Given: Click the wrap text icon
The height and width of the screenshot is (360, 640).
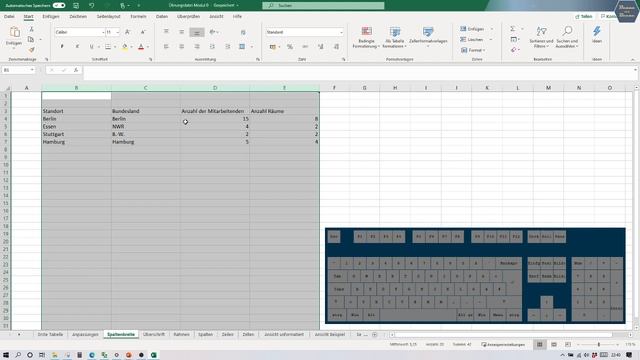Looking at the screenshot, I should point(243,32).
